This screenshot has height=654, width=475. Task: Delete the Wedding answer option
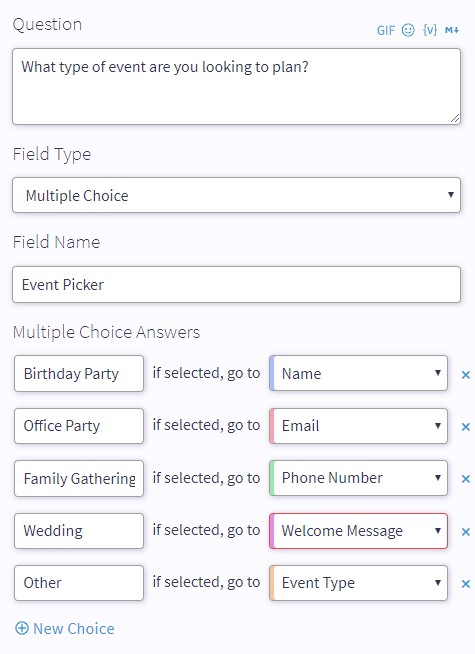pyautogui.click(x=466, y=532)
